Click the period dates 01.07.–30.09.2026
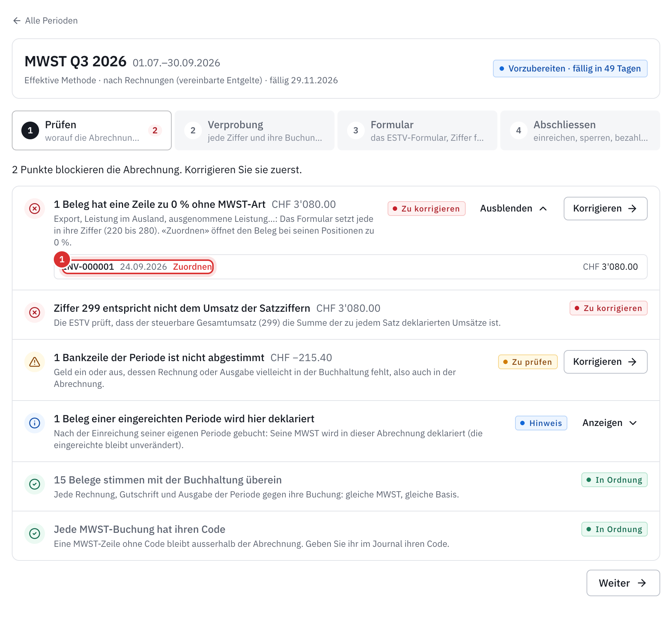Viewport: 672px width, 622px height. pyautogui.click(x=176, y=63)
